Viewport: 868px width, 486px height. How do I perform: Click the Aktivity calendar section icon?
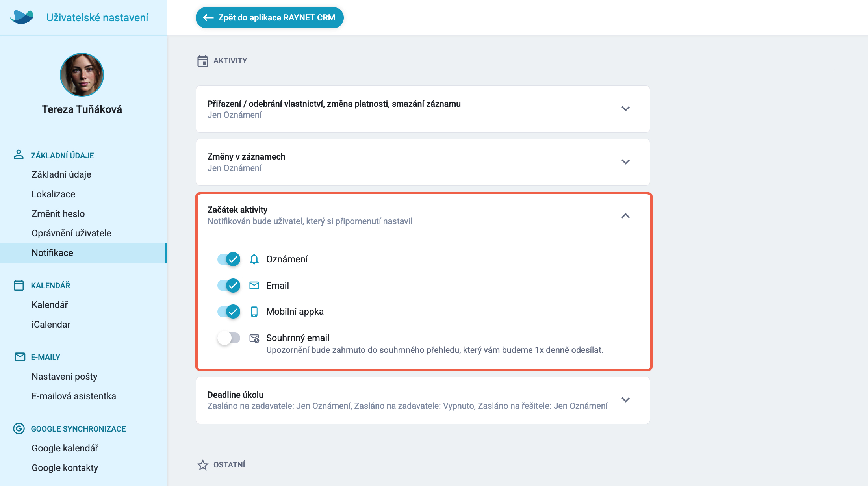pos(203,61)
